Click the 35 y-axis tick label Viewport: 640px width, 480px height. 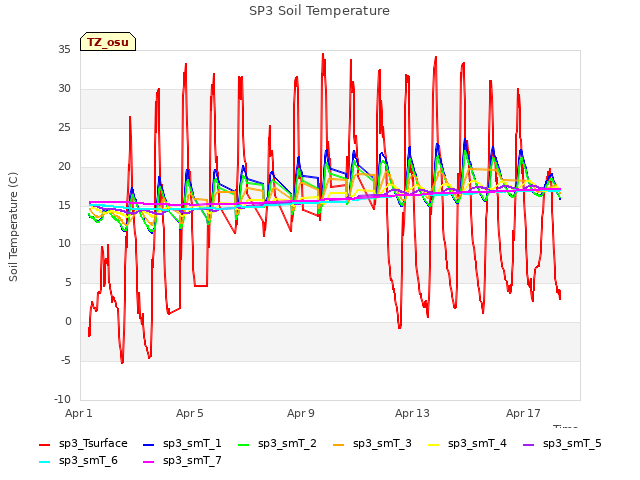pos(64,50)
